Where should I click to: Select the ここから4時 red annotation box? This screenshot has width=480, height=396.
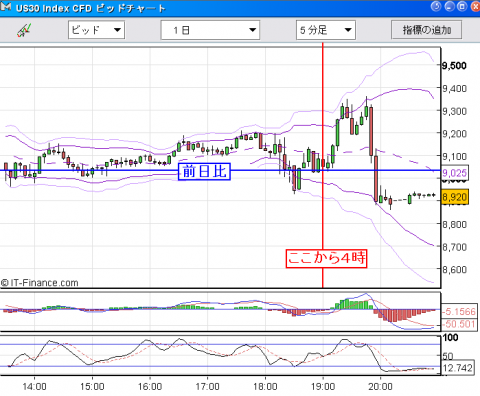(326, 258)
